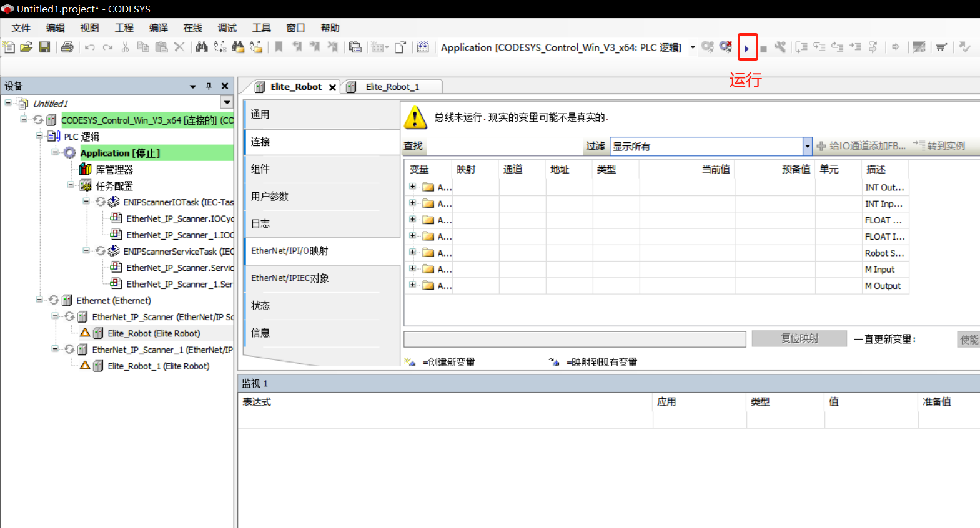
Task: Collapse the Ethernet (Ethernet) tree node
Action: pyautogui.click(x=39, y=300)
